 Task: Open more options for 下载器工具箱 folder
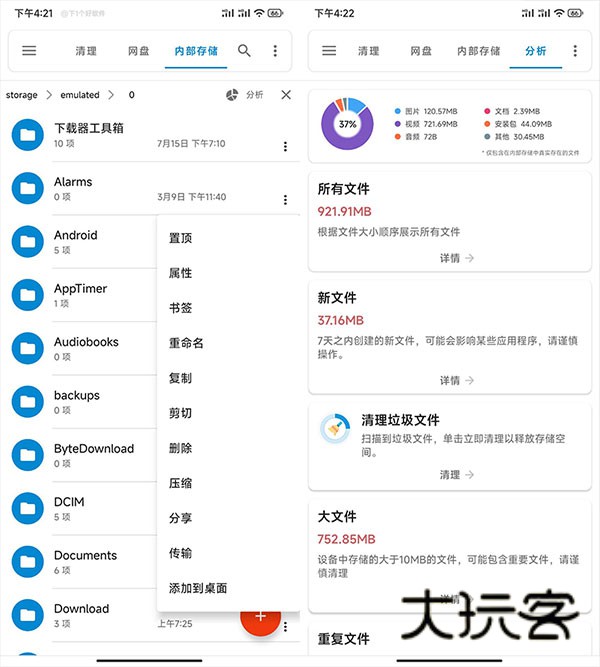(x=285, y=147)
